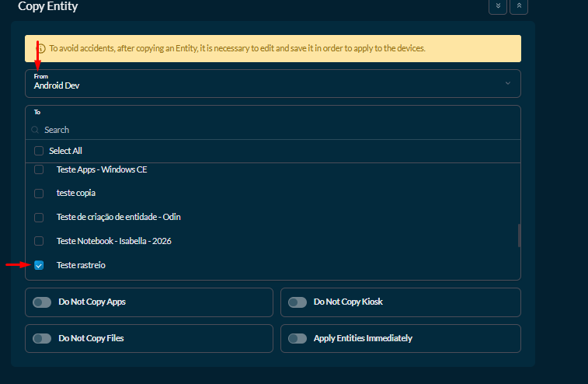Uncheck the Teste rastreio checkbox

39,265
